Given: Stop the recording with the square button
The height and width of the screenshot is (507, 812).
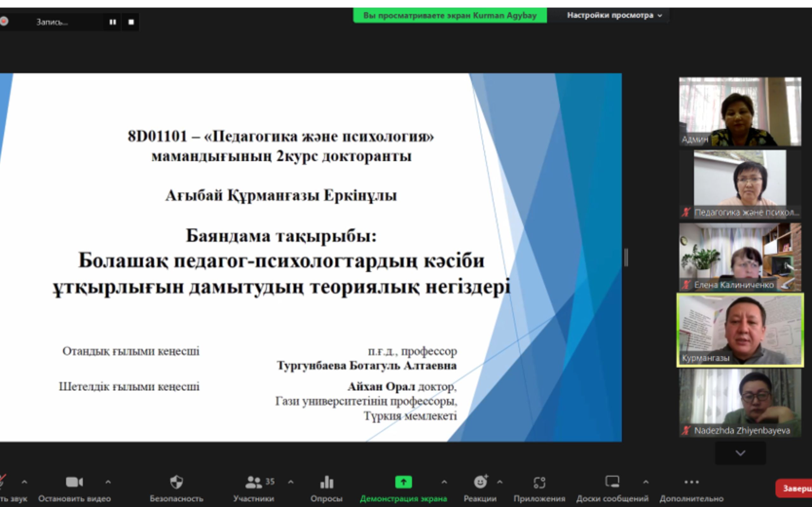Looking at the screenshot, I should pyautogui.click(x=131, y=22).
